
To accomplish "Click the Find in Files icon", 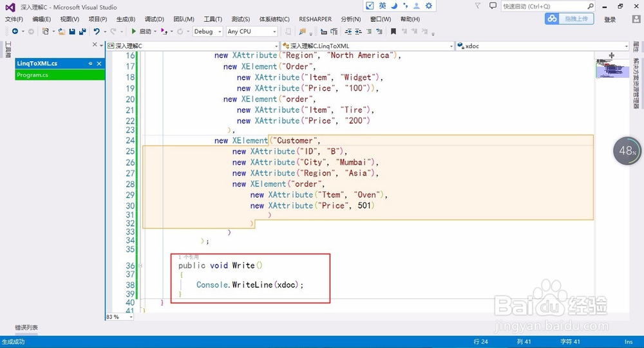I will click(303, 31).
